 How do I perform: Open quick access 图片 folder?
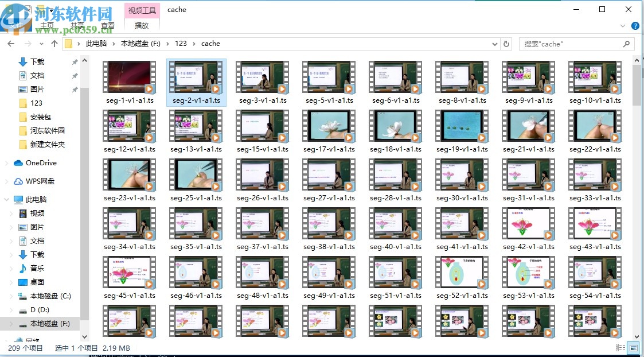(x=37, y=90)
